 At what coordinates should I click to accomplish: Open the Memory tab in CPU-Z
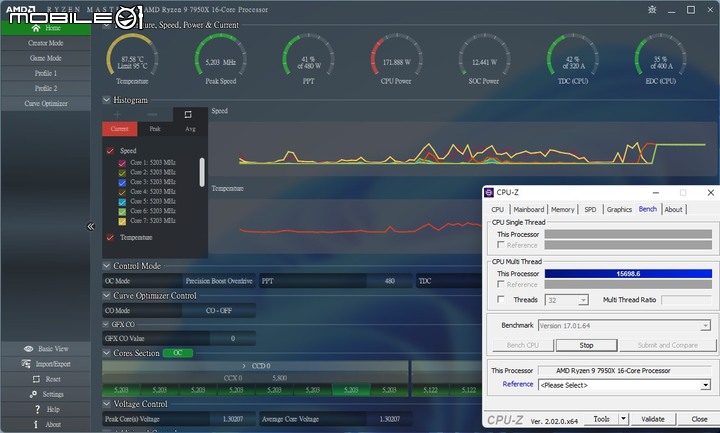562,209
